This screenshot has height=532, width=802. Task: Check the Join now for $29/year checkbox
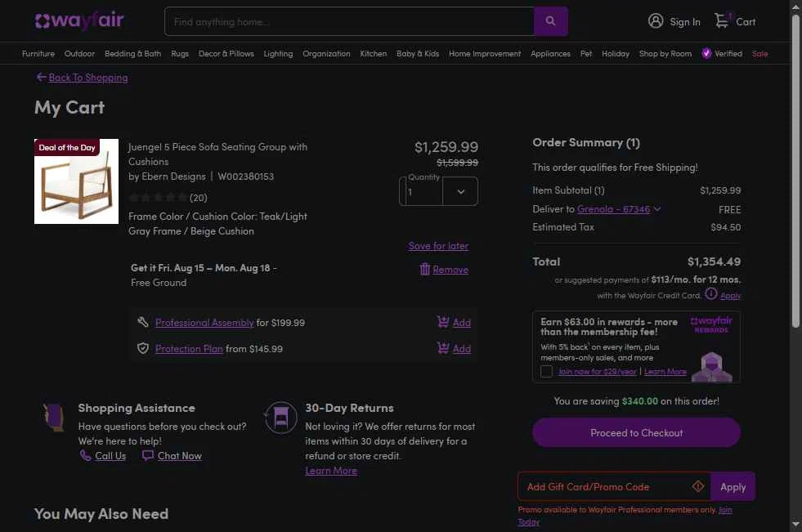[546, 372]
